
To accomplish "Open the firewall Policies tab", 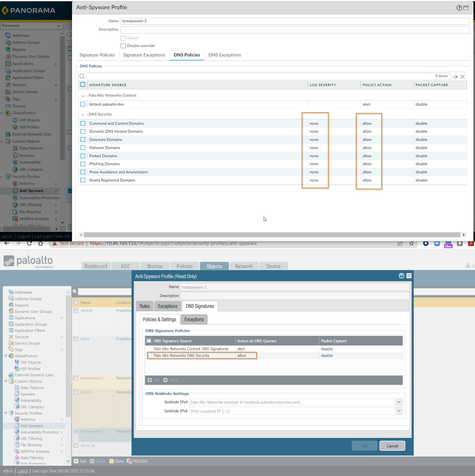I will [x=185, y=266].
